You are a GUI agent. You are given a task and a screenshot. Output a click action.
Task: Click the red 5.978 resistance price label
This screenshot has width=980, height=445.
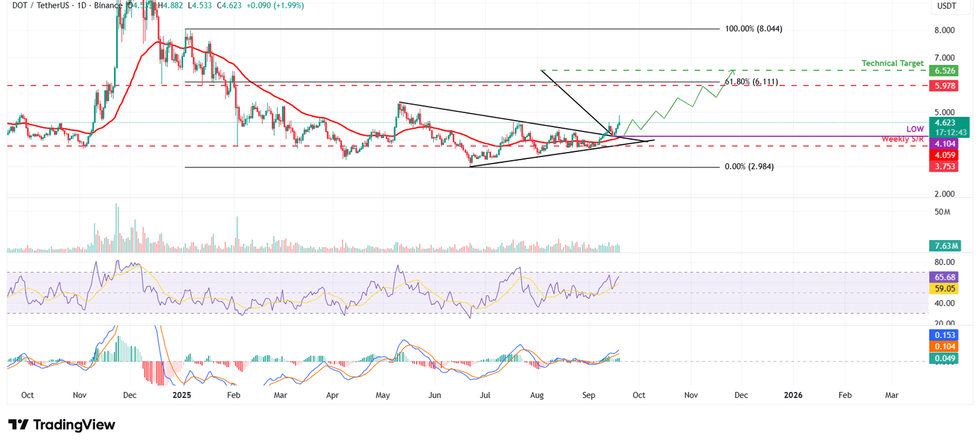tap(945, 86)
